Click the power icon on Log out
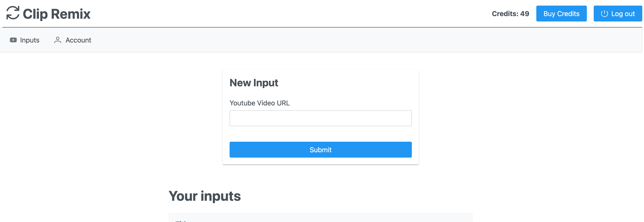Screen dimensions: 644x222 click(604, 14)
